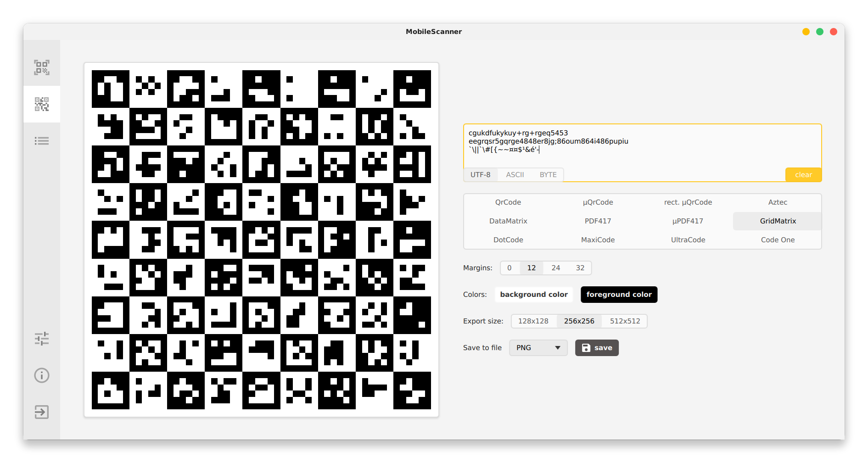The image size is (868, 463).
Task: Switch encoding to ASCII
Action: point(515,175)
